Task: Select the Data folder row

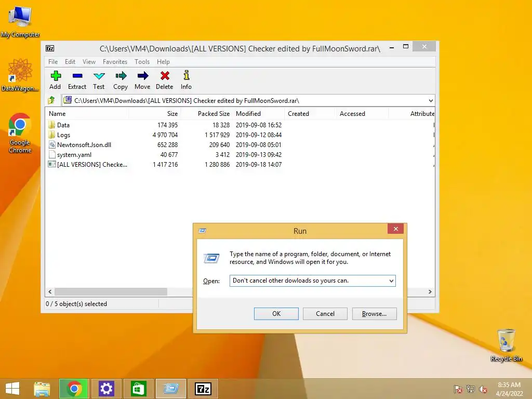Action: point(240,125)
